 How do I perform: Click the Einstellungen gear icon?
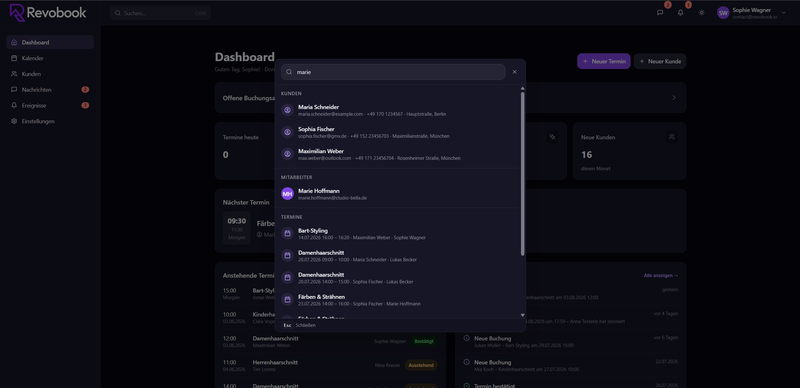pos(14,122)
